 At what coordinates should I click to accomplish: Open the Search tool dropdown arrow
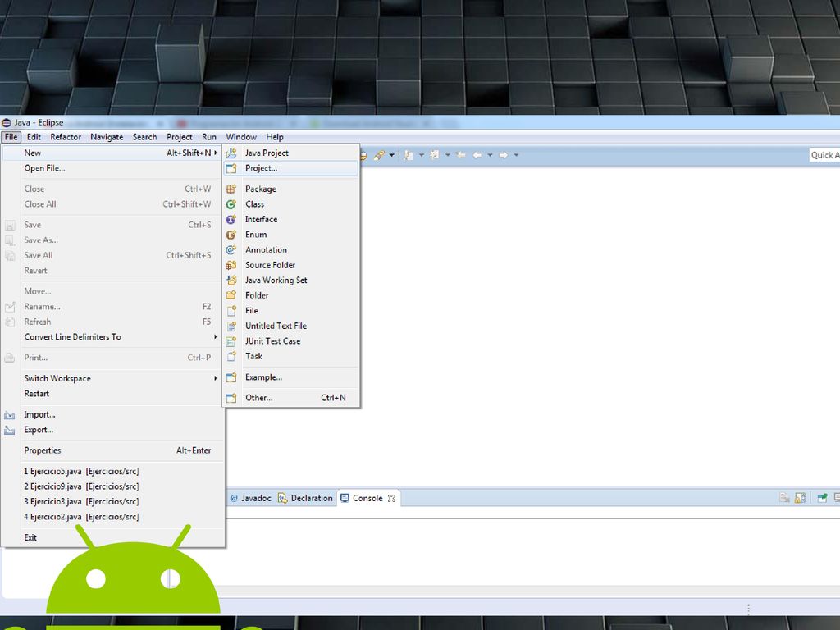(391, 155)
